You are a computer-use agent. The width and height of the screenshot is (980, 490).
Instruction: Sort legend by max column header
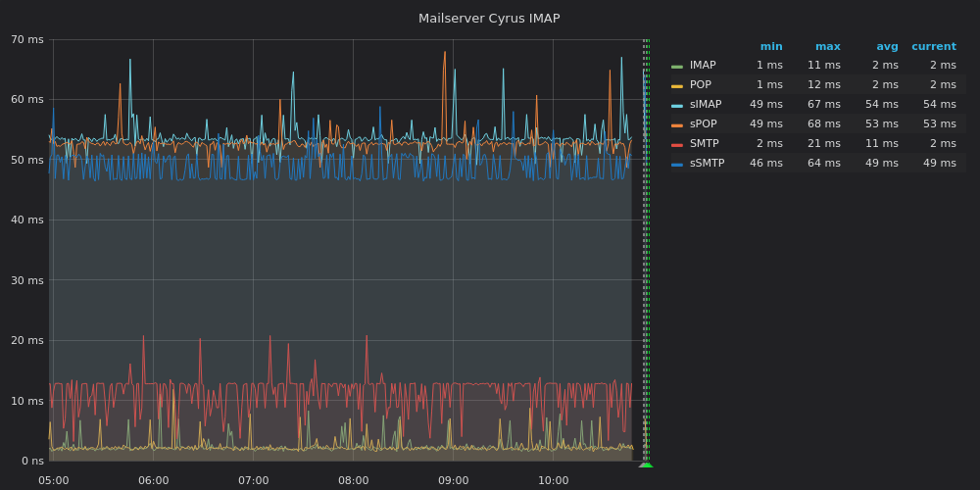click(828, 46)
